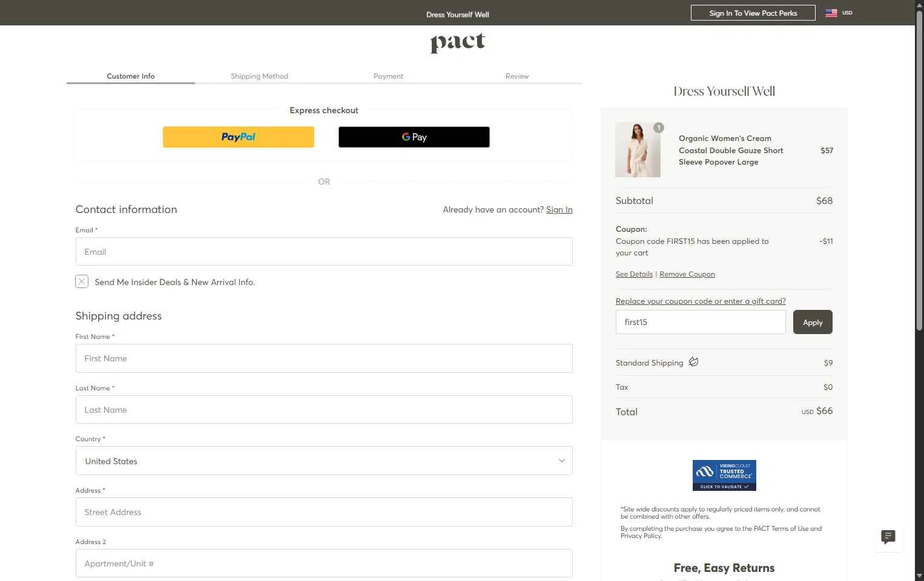Click the Pact logo
924x581 pixels.
(458, 42)
